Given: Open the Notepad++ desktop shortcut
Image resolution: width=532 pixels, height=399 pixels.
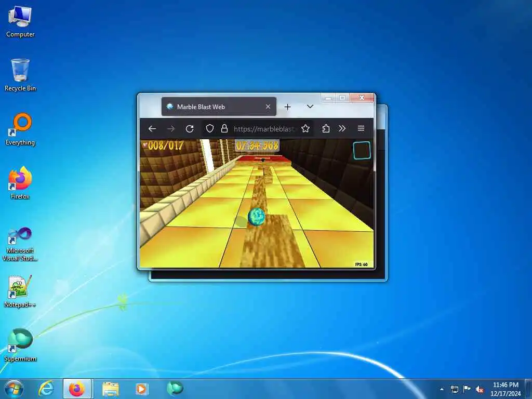Looking at the screenshot, I should click(x=20, y=291).
